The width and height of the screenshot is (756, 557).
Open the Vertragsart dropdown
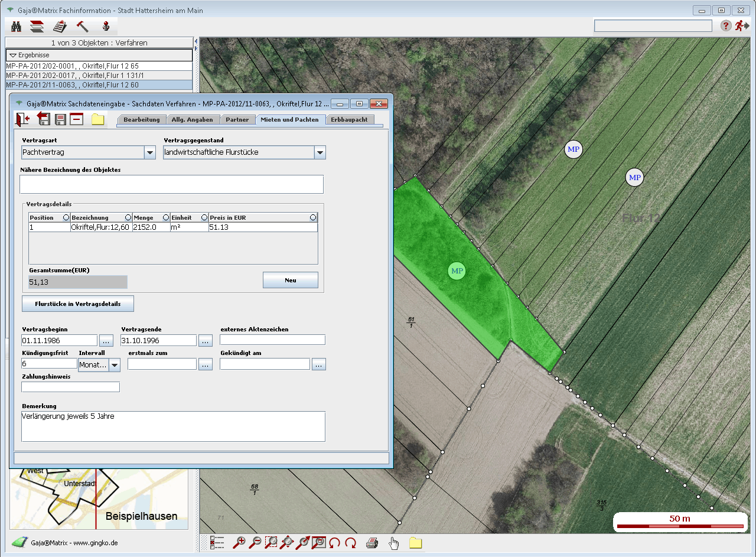(x=149, y=152)
